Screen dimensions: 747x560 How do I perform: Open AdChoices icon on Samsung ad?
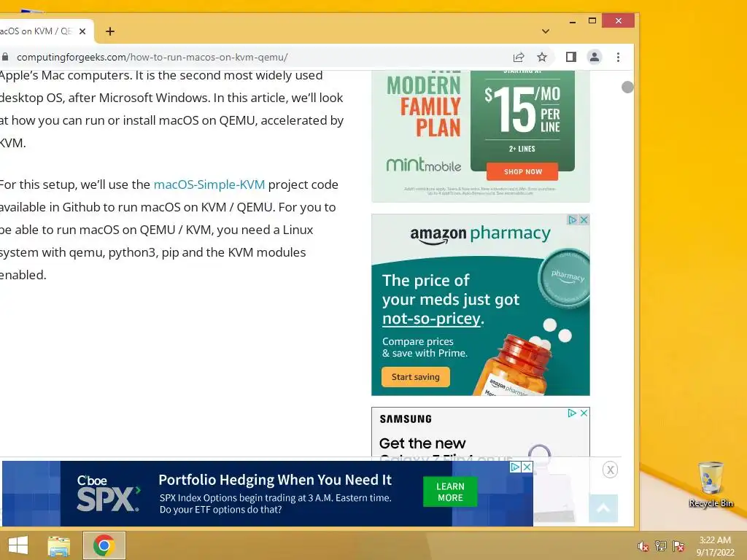tap(572, 413)
